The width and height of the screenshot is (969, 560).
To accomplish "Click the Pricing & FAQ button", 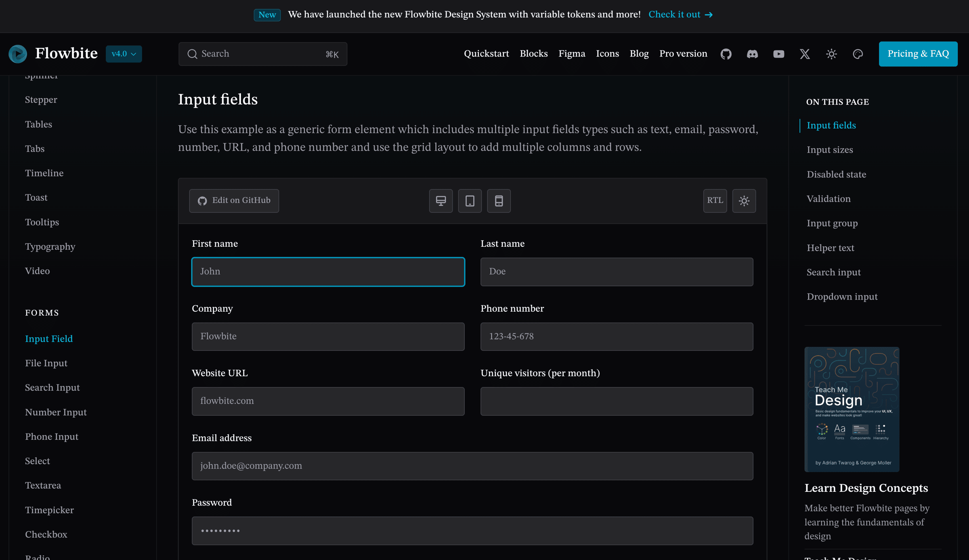I will (918, 54).
